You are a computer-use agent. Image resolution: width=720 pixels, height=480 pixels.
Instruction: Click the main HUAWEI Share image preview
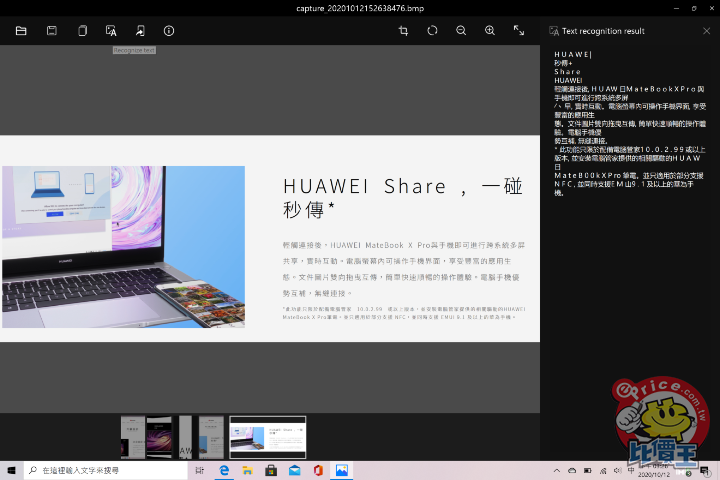pos(270,238)
